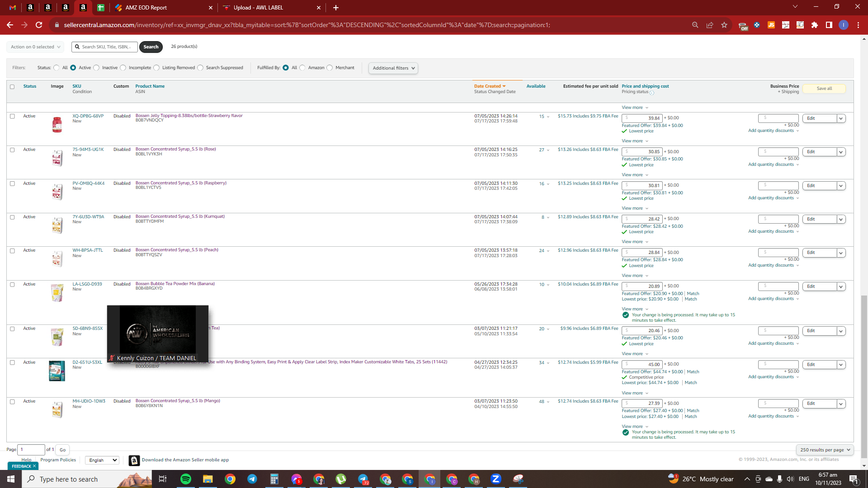The image size is (868, 488).
Task: Sort by the Available column header
Action: pyautogui.click(x=536, y=86)
